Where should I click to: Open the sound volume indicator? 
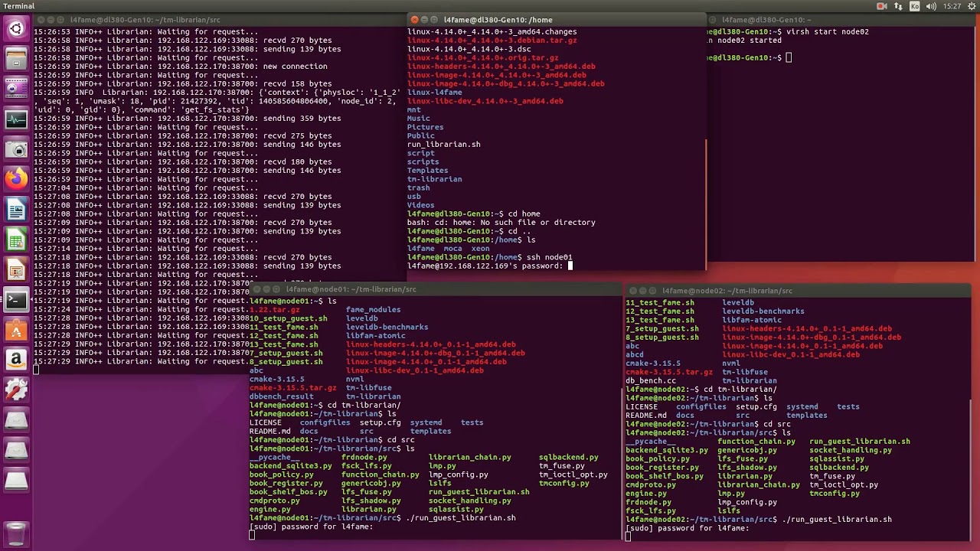click(930, 6)
